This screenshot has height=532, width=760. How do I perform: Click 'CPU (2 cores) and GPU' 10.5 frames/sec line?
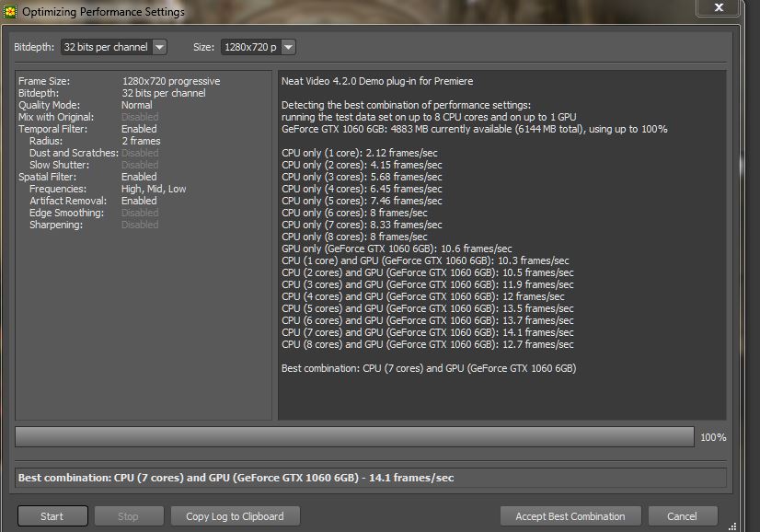click(x=428, y=272)
